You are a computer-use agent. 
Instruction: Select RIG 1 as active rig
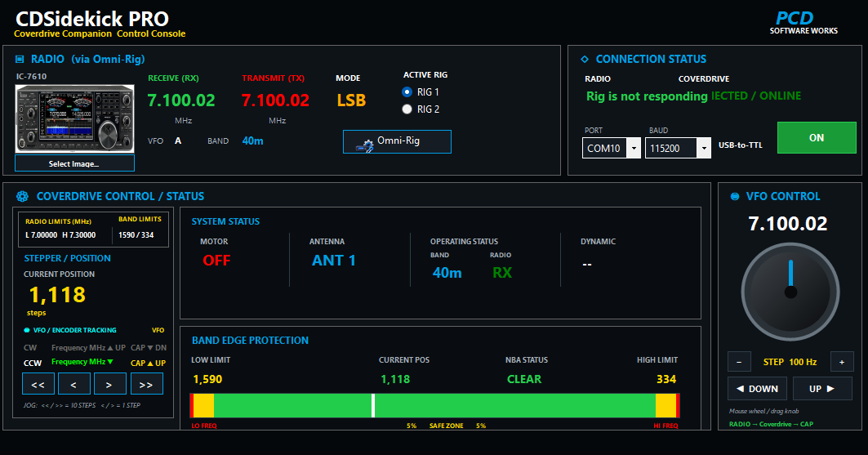coord(407,91)
